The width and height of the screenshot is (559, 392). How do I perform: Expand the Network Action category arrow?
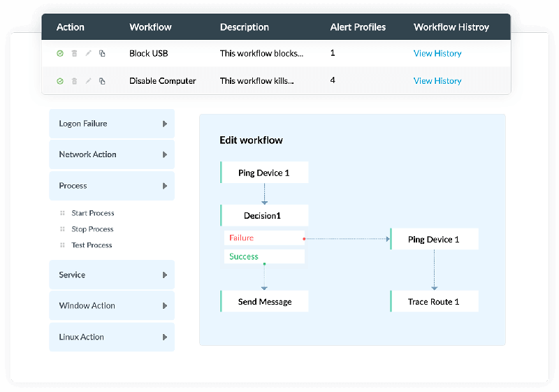[165, 154]
